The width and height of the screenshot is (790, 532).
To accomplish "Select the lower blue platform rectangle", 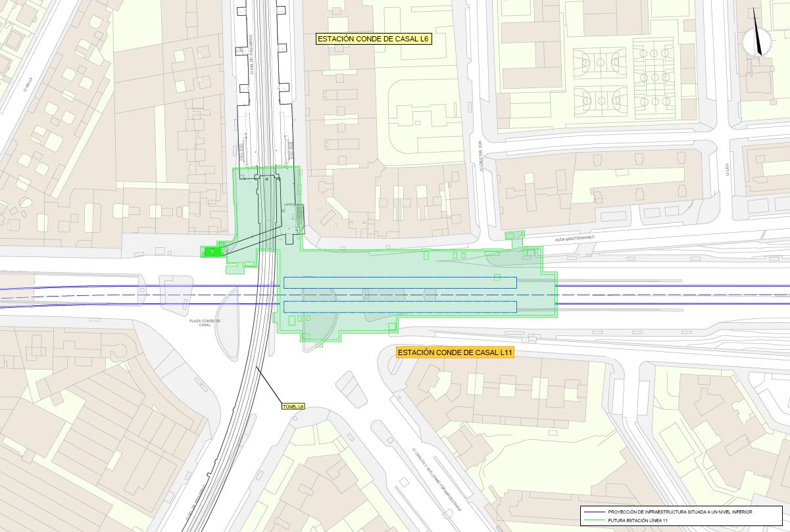I will point(399,306).
